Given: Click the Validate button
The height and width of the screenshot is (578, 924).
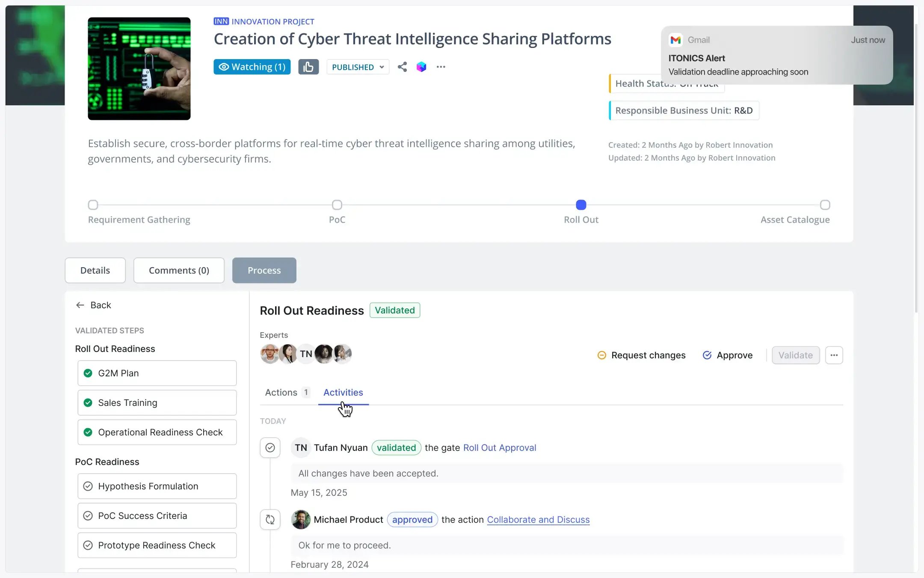Looking at the screenshot, I should [795, 355].
